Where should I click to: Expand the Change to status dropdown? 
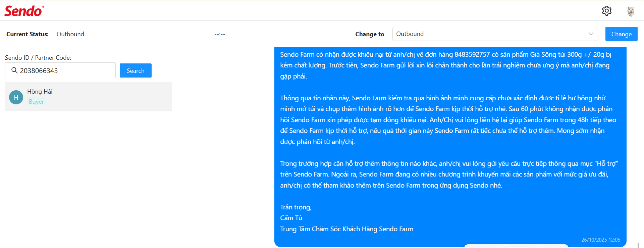(x=495, y=34)
